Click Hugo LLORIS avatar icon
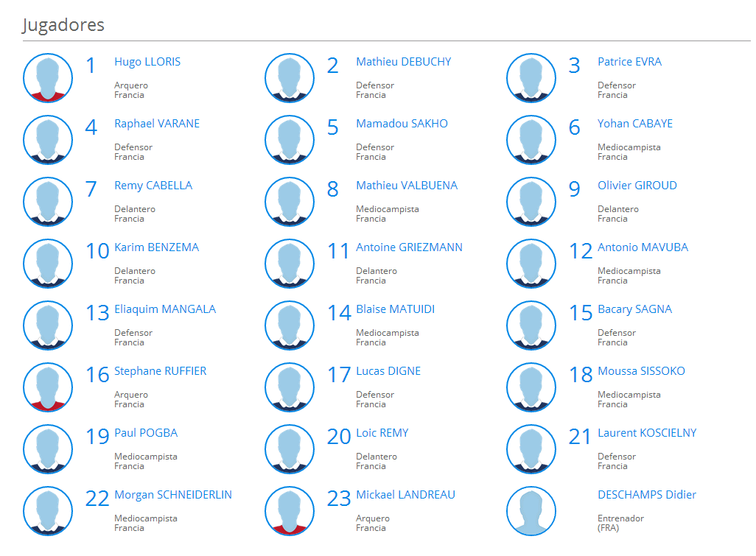756x556 pixels. (x=48, y=78)
